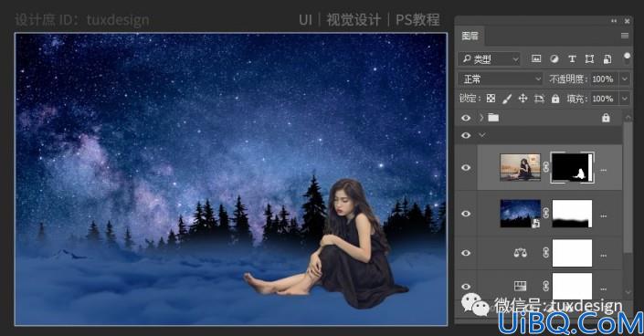The image size is (644, 336).
Task: Select the starry sky smart object thumbnail
Action: point(520,213)
